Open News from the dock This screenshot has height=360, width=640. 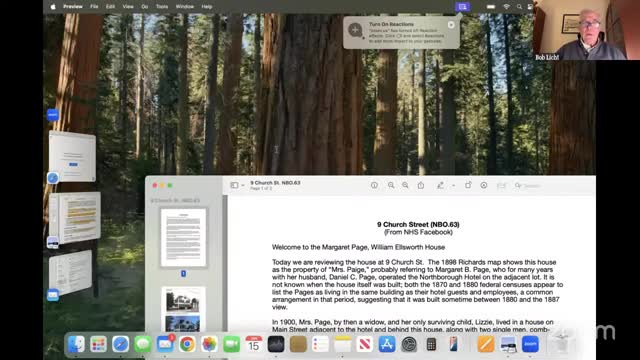364,344
